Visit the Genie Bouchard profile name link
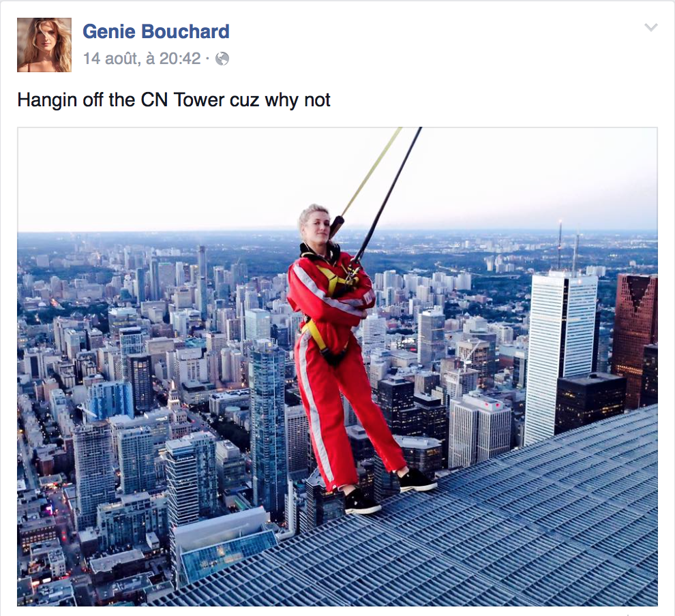This screenshot has width=675, height=616. click(156, 31)
